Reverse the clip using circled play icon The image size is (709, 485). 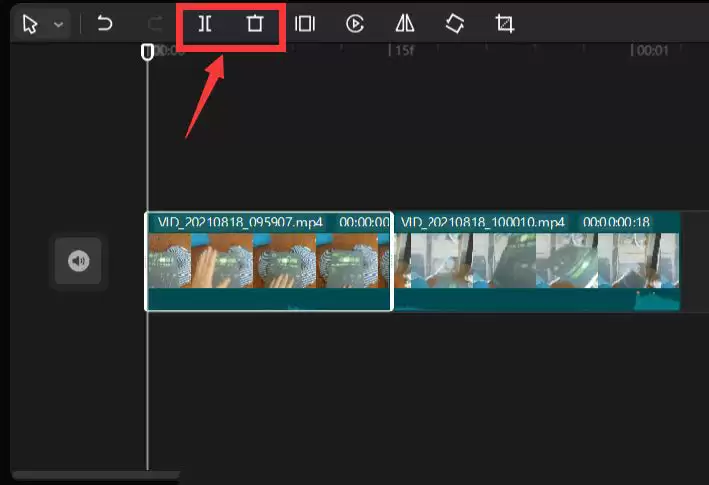[x=355, y=24]
